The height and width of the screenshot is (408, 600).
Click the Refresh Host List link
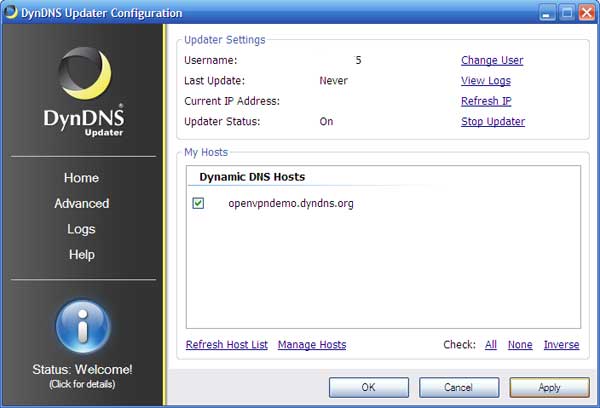point(227,345)
